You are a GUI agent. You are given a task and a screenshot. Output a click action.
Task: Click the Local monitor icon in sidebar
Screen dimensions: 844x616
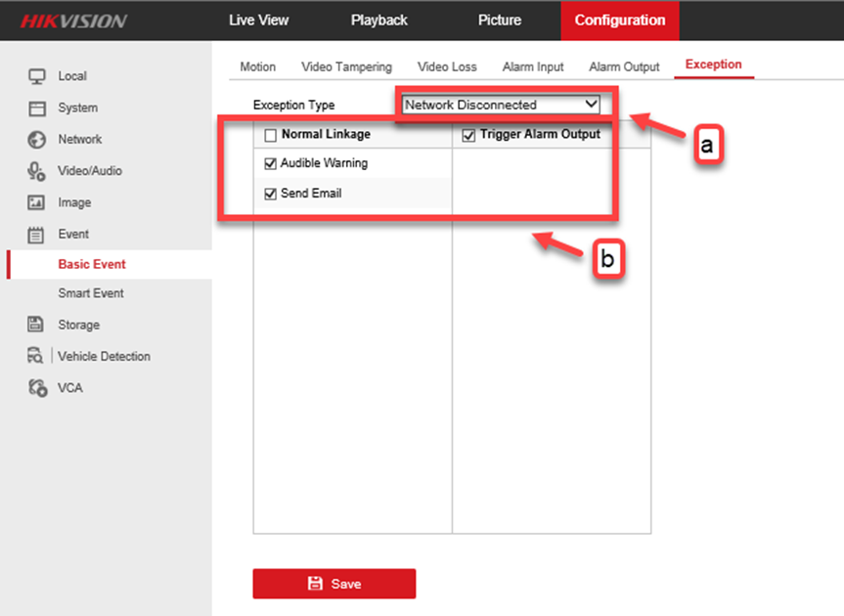[x=37, y=76]
